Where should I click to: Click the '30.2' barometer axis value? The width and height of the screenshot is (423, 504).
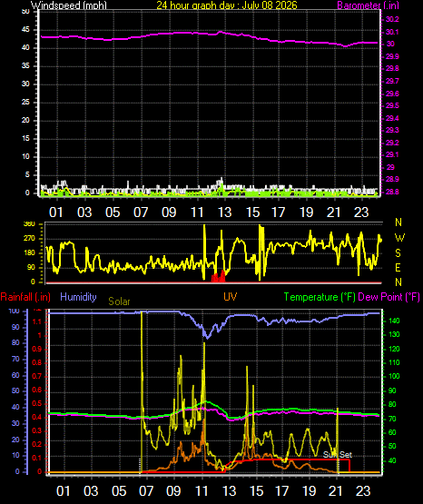[x=392, y=19]
